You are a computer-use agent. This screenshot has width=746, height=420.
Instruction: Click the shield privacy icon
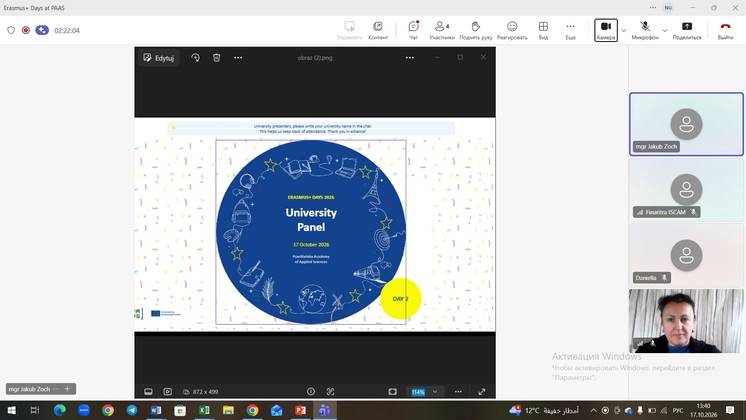click(11, 30)
